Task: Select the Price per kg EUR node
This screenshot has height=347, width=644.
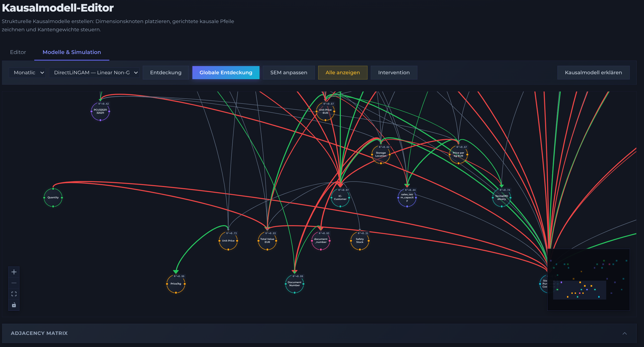Action: click(x=459, y=154)
